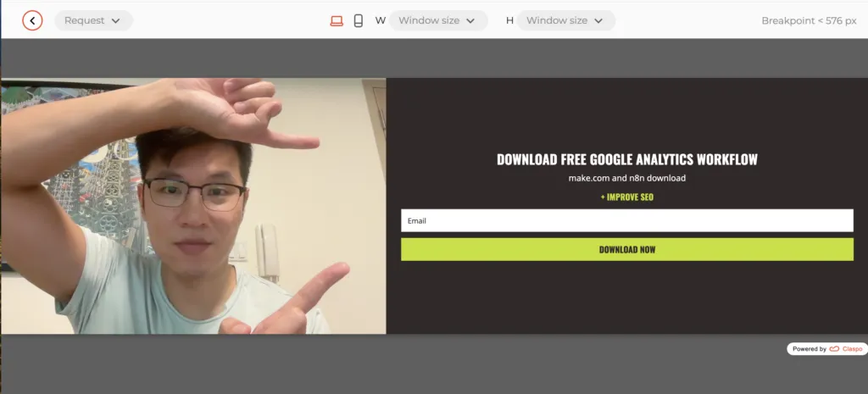Click the make.com and n8n download subtitle
Viewport: 868px width, 394px height.
626,179
